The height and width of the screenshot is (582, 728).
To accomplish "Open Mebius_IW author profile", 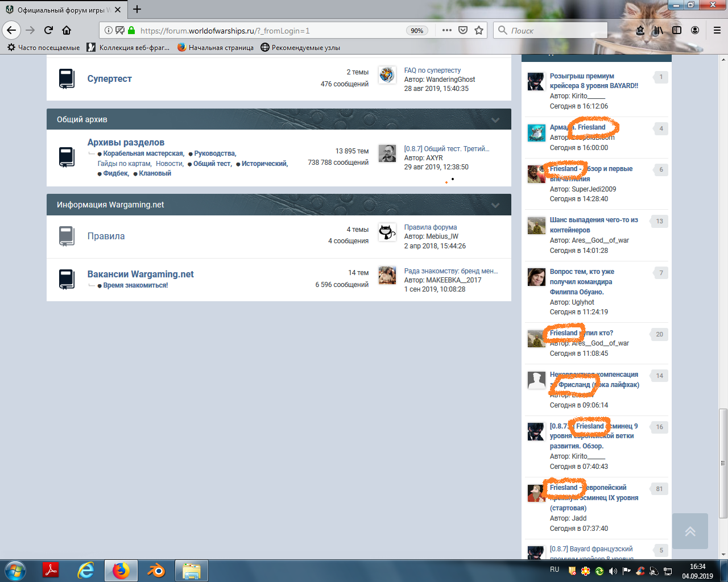I will (442, 236).
